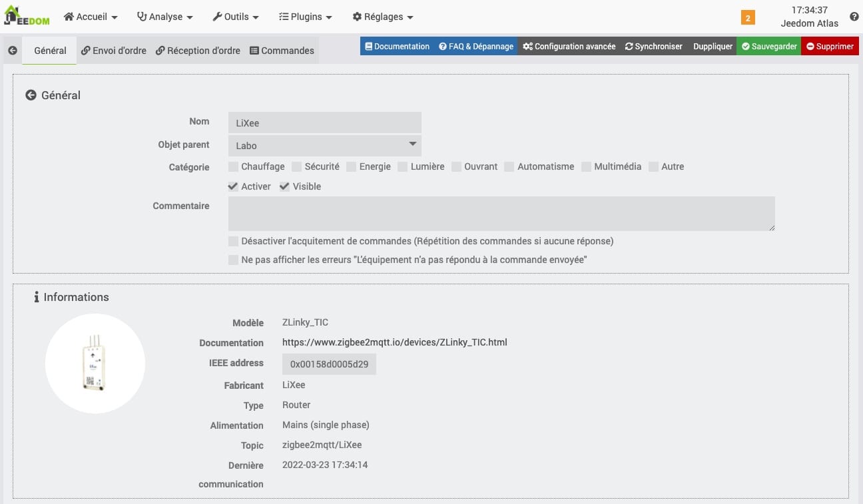Screen dimensions: 863x504
Task: Open the Outils menu
Action: point(236,17)
